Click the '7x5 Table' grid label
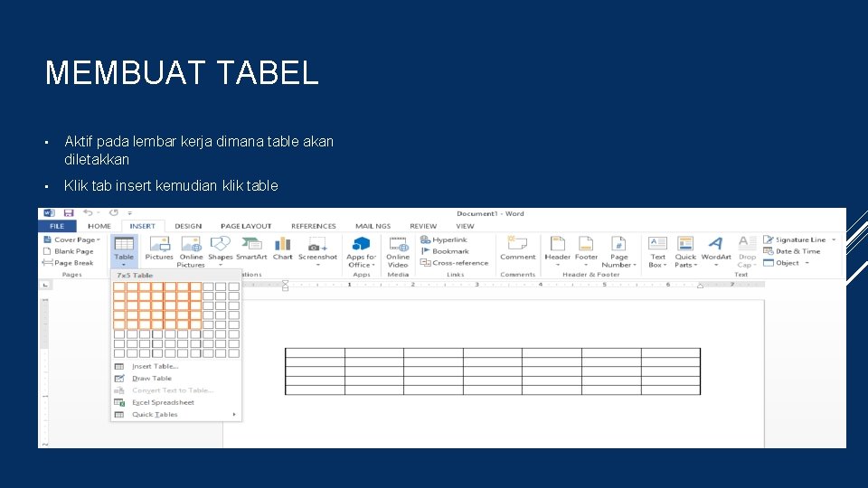The width and height of the screenshot is (868, 488). point(135,275)
